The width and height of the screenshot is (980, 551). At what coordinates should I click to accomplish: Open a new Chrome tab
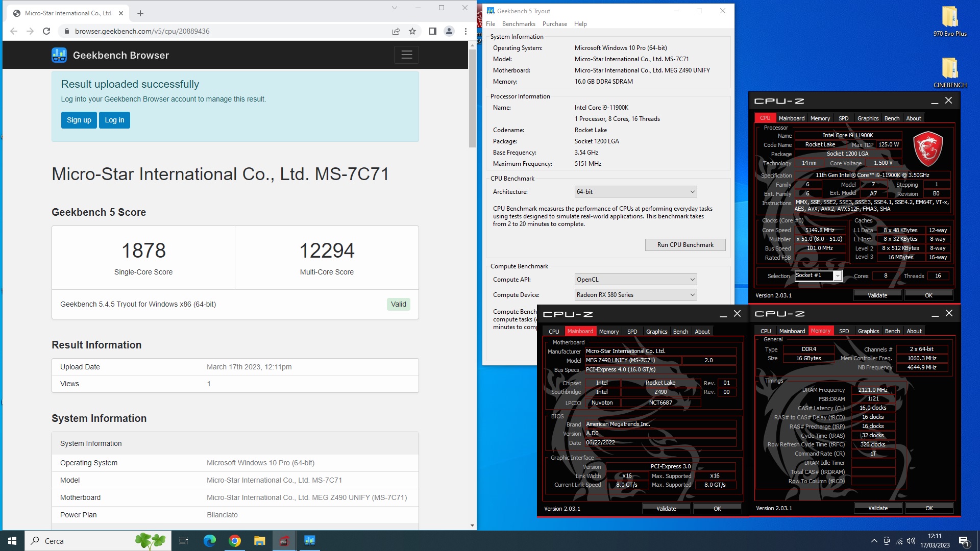tap(140, 13)
